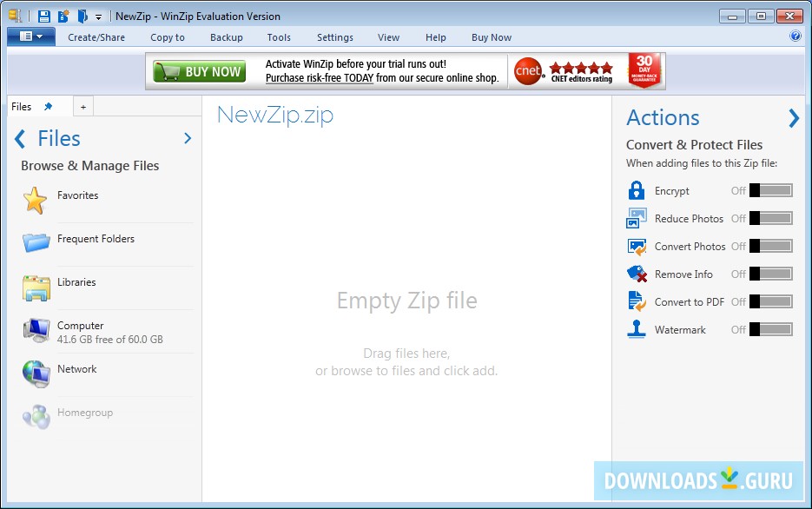Select the Files pane tab

click(x=21, y=107)
